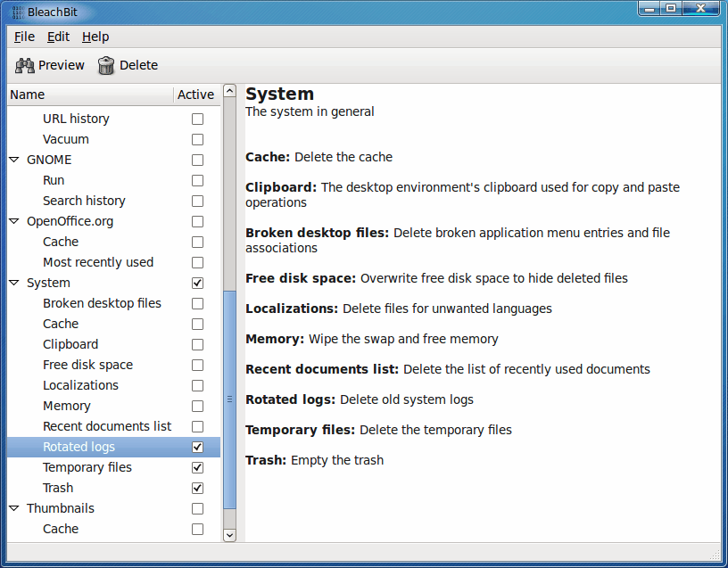This screenshot has height=568, width=728.
Task: Click the Delete trash can icon
Action: [x=106, y=65]
